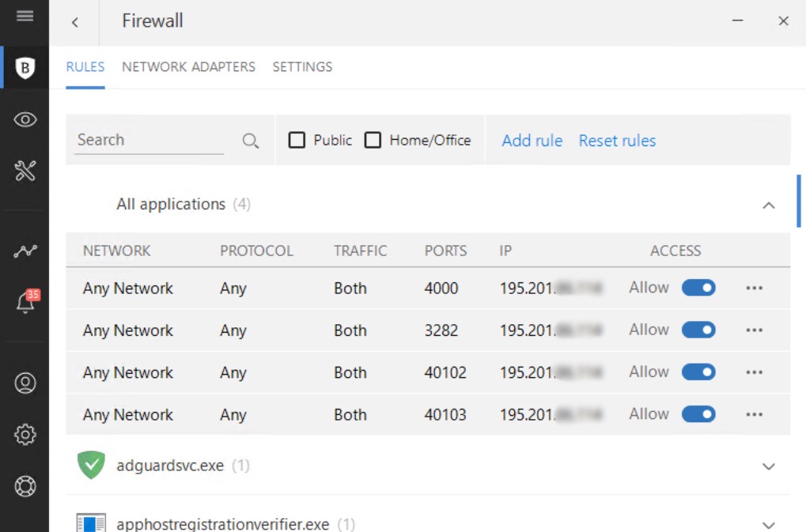Screen dimensions: 806x532
Task: Open notifications bell with 35 badge
Action: (25, 302)
